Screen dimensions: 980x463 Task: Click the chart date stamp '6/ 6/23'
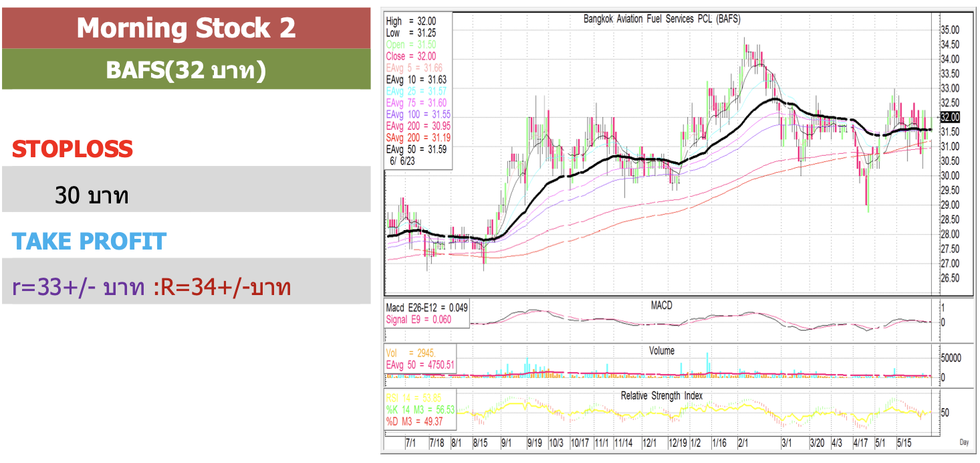(x=402, y=161)
